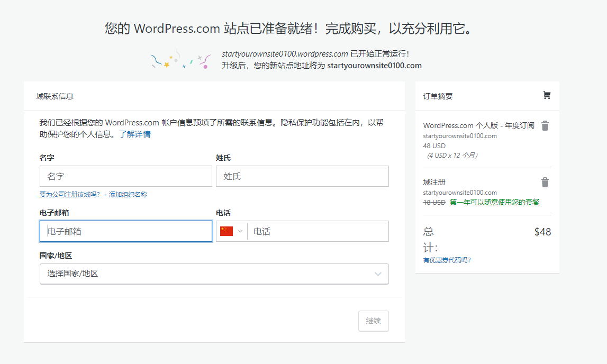Viewport: 607px width, 364px height.
Task: Select the struck-through 18 USD price
Action: (x=434, y=202)
